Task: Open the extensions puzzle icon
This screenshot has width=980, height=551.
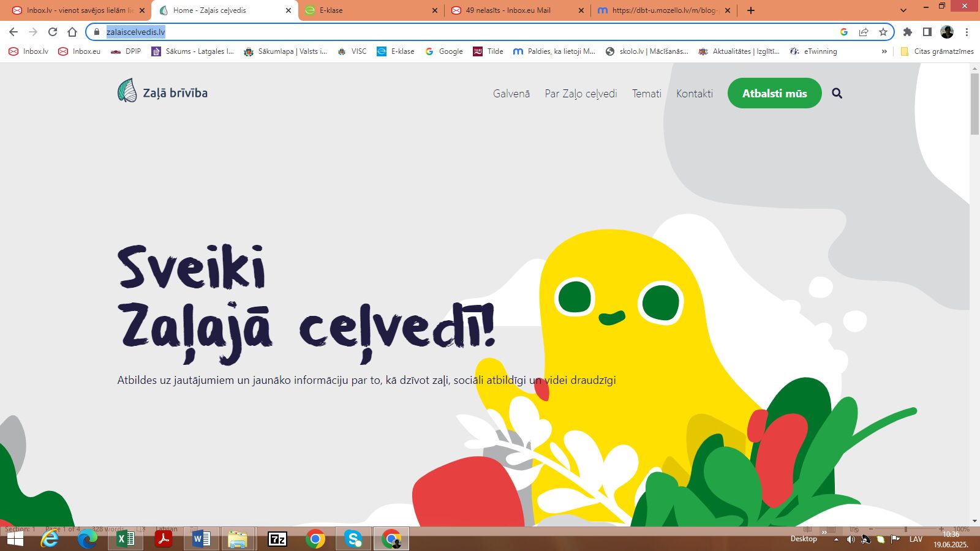Action: 908,32
